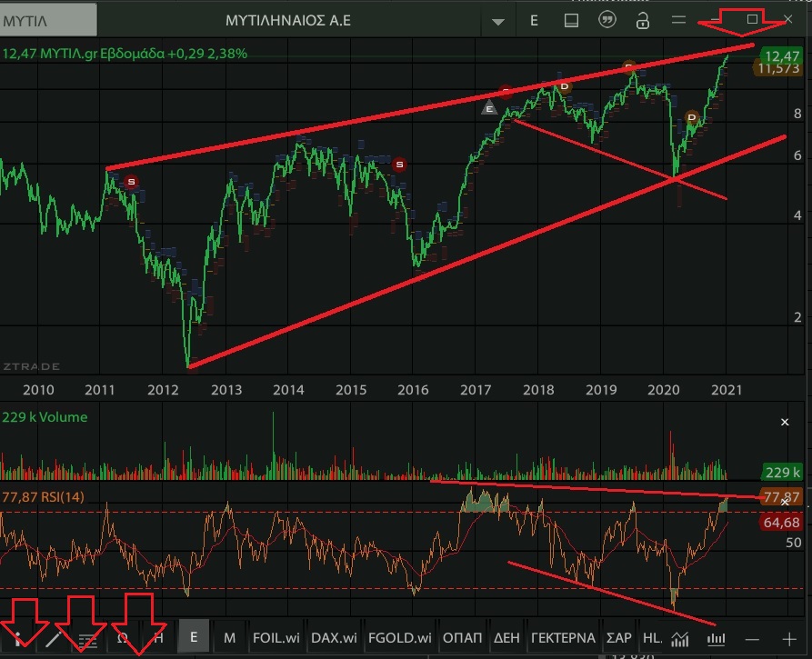Open the ΟΠΑΠ symbol tab
The height and width of the screenshot is (659, 812).
[462, 638]
